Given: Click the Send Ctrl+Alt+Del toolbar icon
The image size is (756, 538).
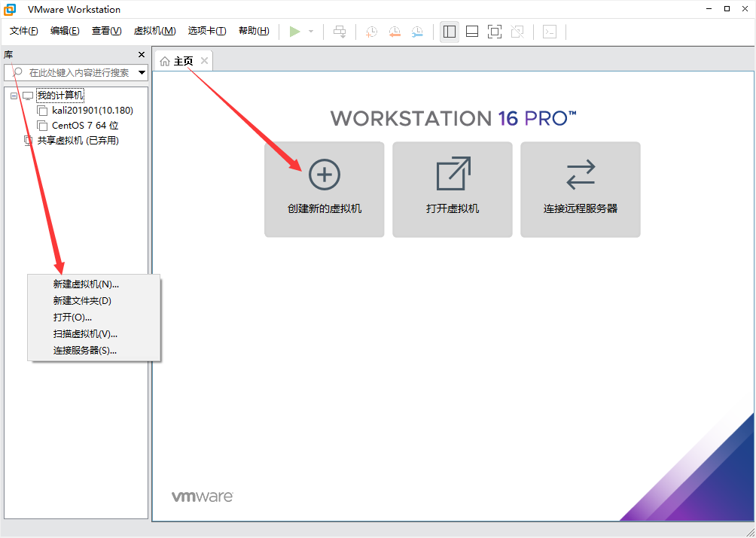Looking at the screenshot, I should 340,32.
